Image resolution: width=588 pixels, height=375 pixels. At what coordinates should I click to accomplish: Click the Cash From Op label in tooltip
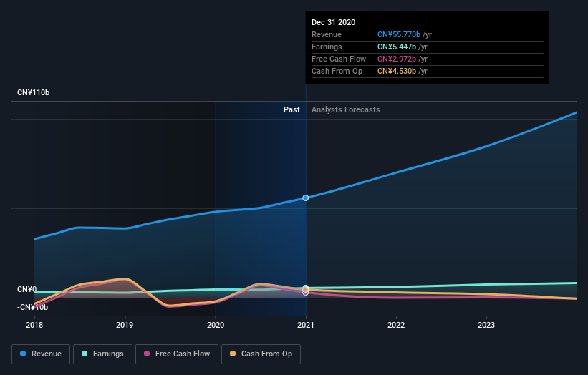pos(337,71)
